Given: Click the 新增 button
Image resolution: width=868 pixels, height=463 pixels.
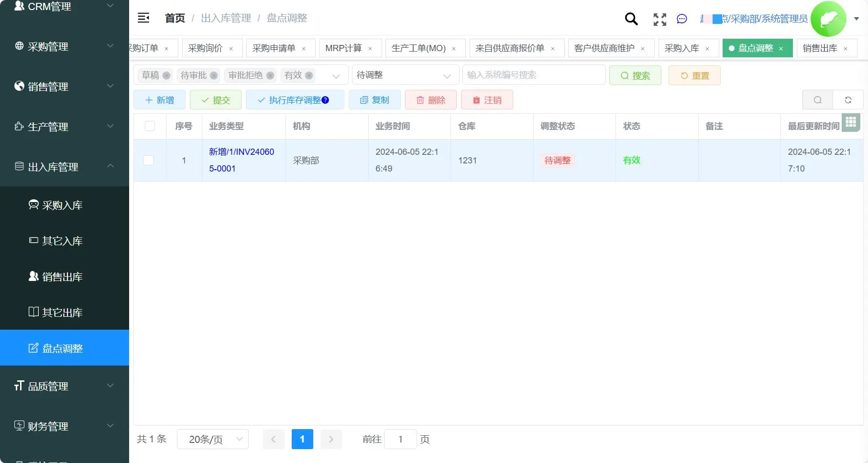Looking at the screenshot, I should 159,99.
